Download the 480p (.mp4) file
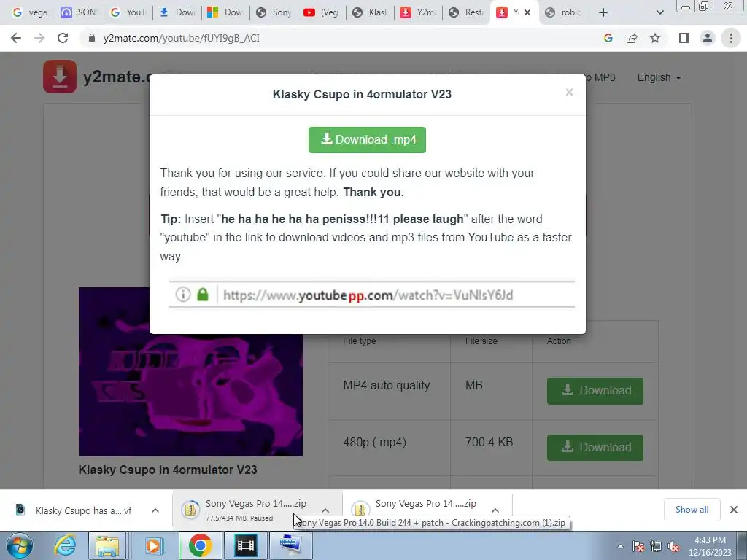This screenshot has width=747, height=560. click(x=595, y=448)
